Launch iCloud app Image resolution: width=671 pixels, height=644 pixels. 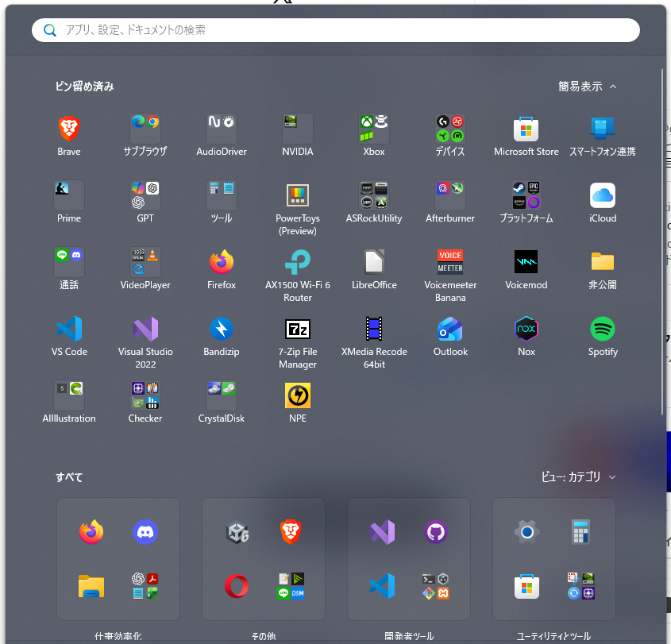tap(603, 195)
